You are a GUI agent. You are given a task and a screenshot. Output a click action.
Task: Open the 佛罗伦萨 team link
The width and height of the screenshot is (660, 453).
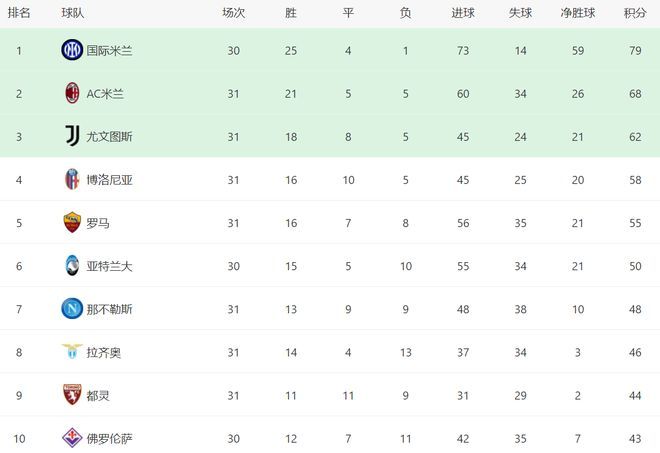tap(109, 439)
